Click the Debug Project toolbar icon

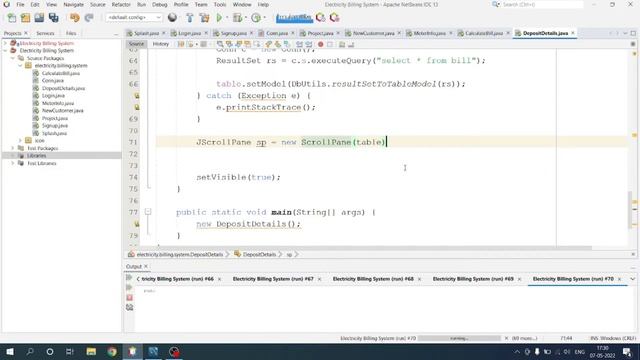[237, 18]
